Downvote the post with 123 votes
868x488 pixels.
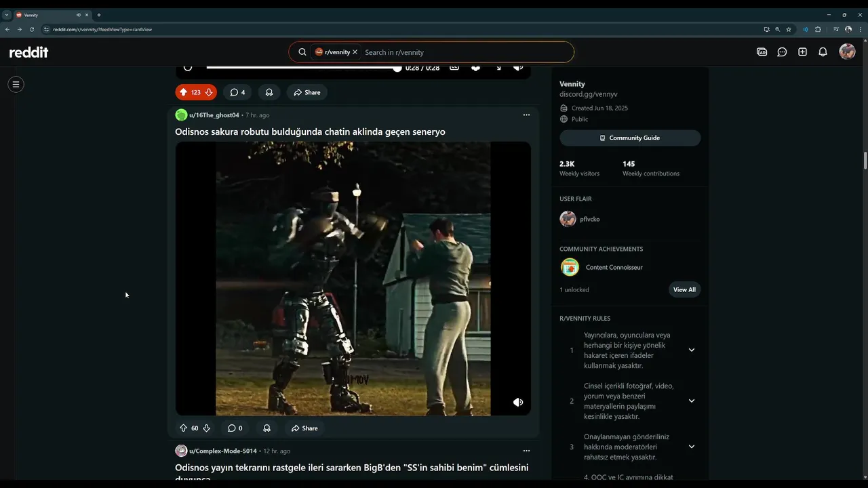209,92
